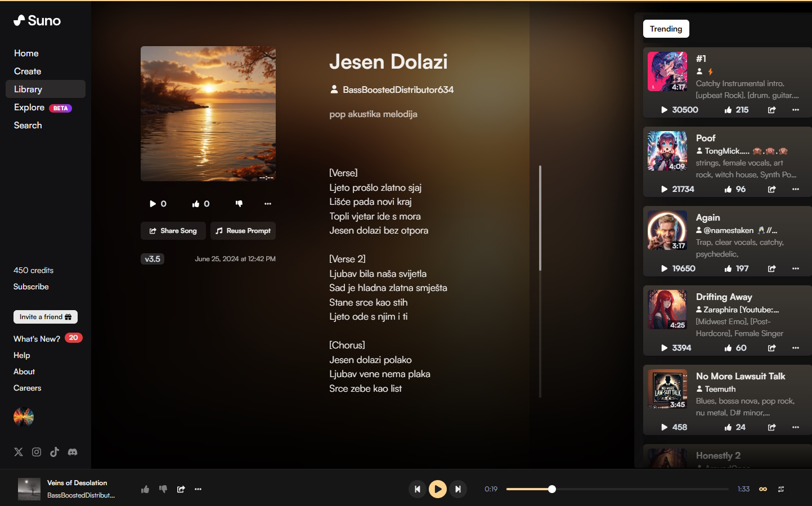Click the Discord icon in sidebar
This screenshot has height=506, width=812.
73,452
